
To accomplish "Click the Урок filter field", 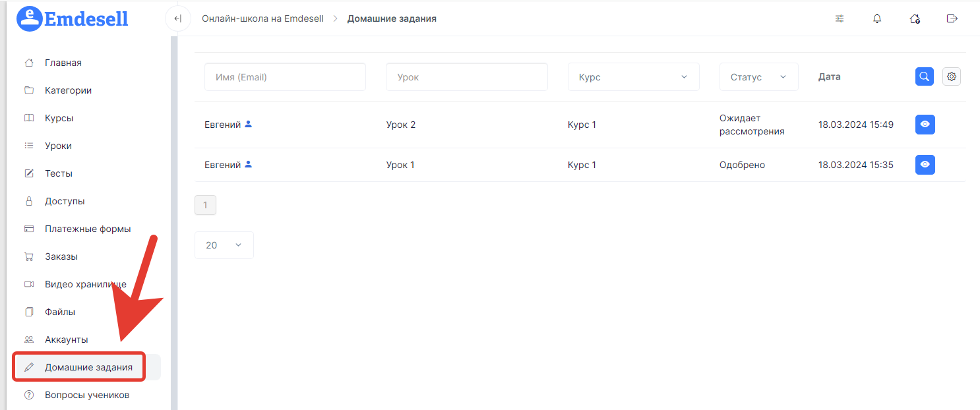I will [467, 76].
